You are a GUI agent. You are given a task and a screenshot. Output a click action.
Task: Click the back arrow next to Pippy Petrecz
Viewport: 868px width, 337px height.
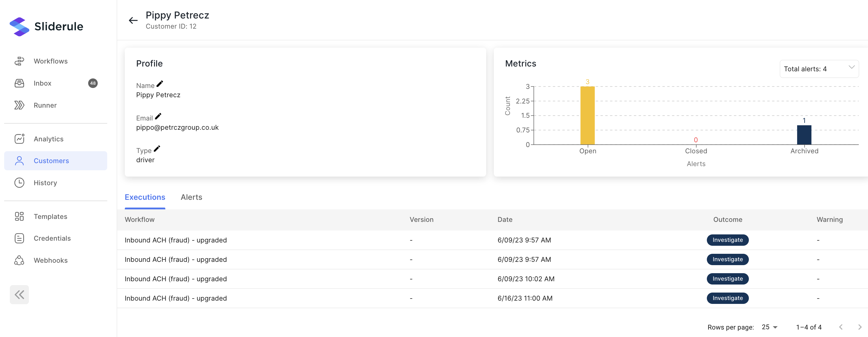pos(133,21)
